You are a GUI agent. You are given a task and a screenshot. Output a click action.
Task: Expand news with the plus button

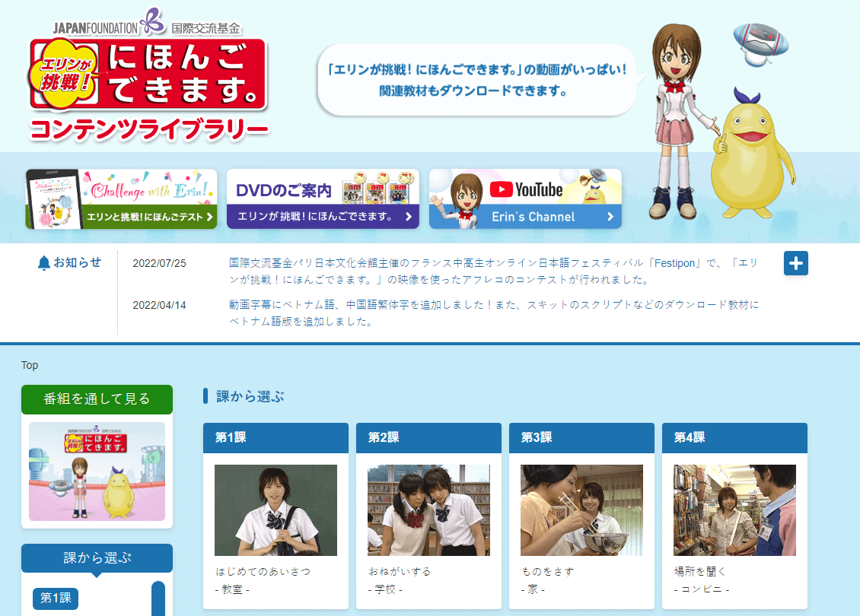click(796, 264)
